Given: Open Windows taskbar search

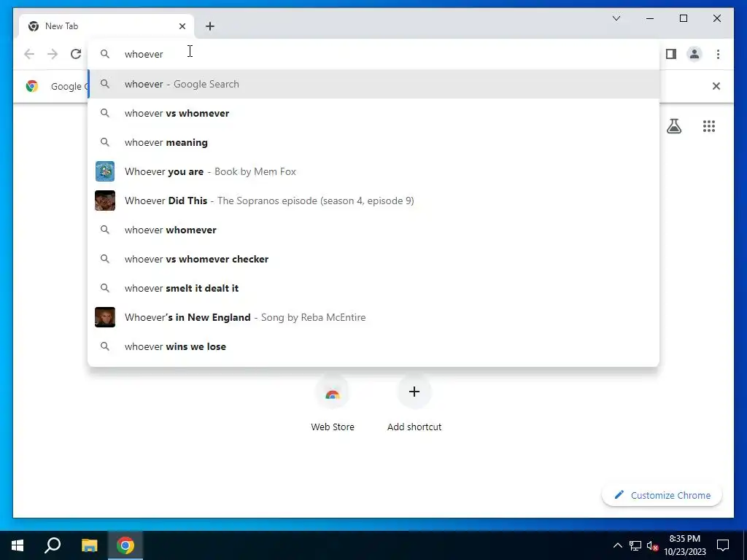Looking at the screenshot, I should click(53, 545).
